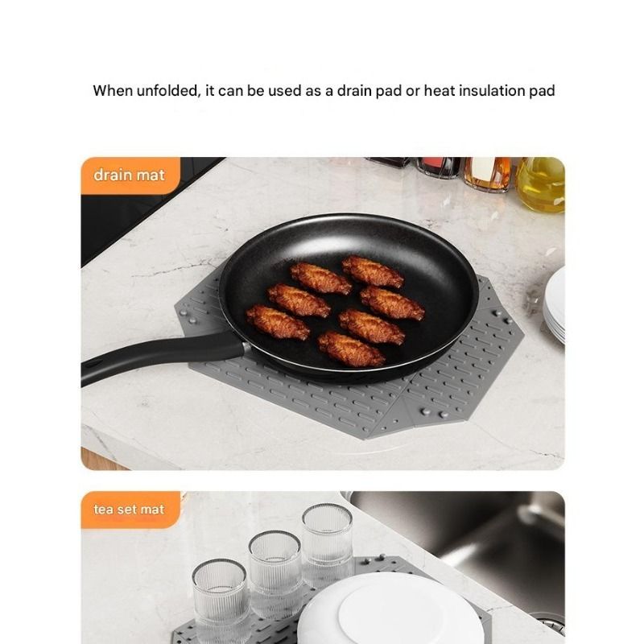The width and height of the screenshot is (644, 644).
Task: Select the yellow olive oil bottle
Action: tap(539, 184)
